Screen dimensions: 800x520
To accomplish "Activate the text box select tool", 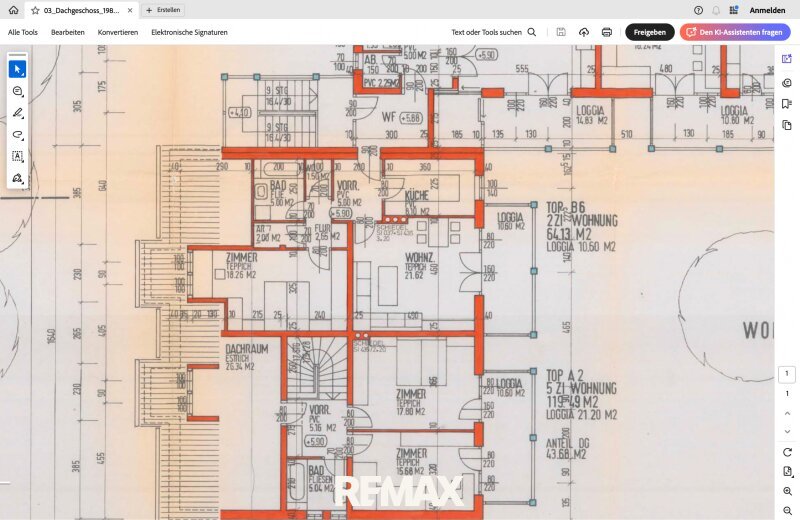I will coord(17,156).
